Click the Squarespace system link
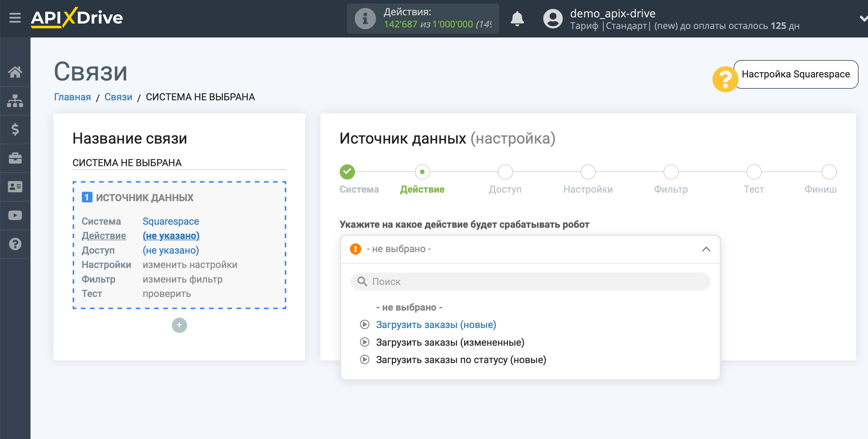Image resolution: width=868 pixels, height=439 pixels. (171, 221)
